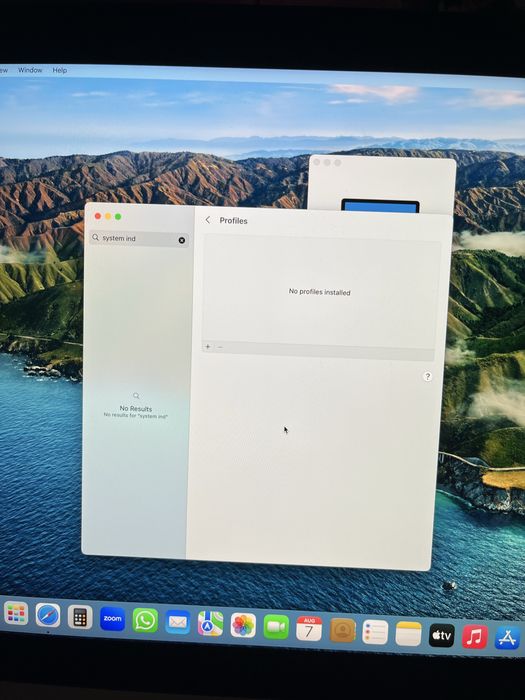
Task: Close the System Settings window with red button
Action: (x=98, y=216)
